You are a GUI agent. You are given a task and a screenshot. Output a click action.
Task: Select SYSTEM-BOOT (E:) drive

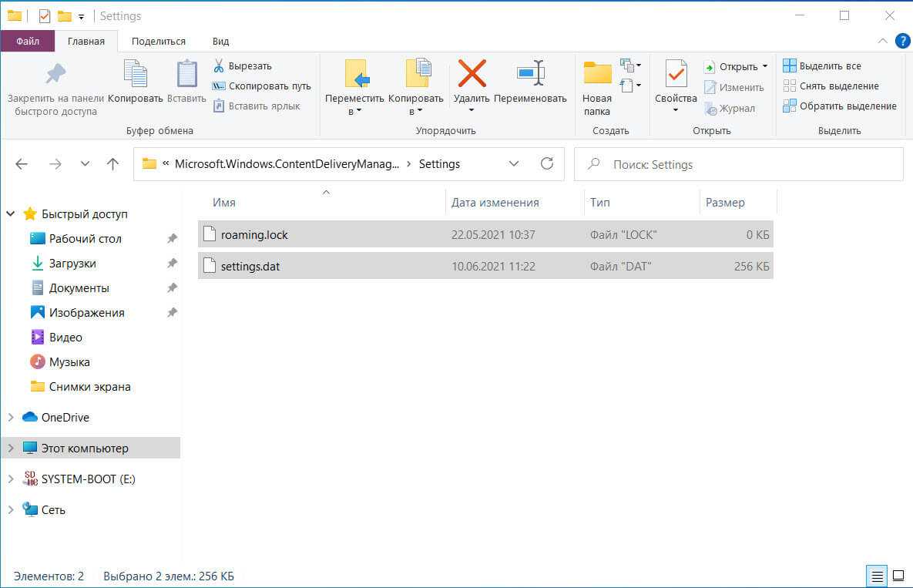[87, 479]
